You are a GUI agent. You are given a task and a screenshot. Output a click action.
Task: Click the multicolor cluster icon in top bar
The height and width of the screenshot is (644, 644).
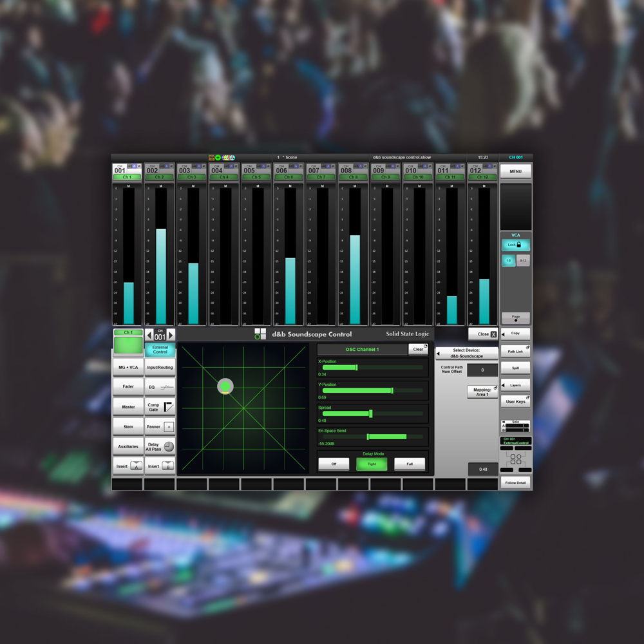(x=229, y=157)
